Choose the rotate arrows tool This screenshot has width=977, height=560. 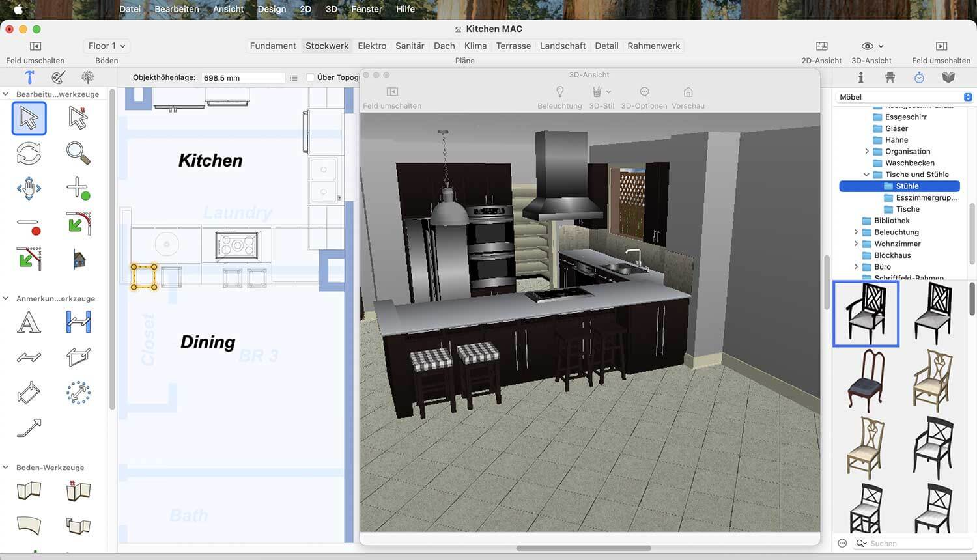click(x=29, y=154)
